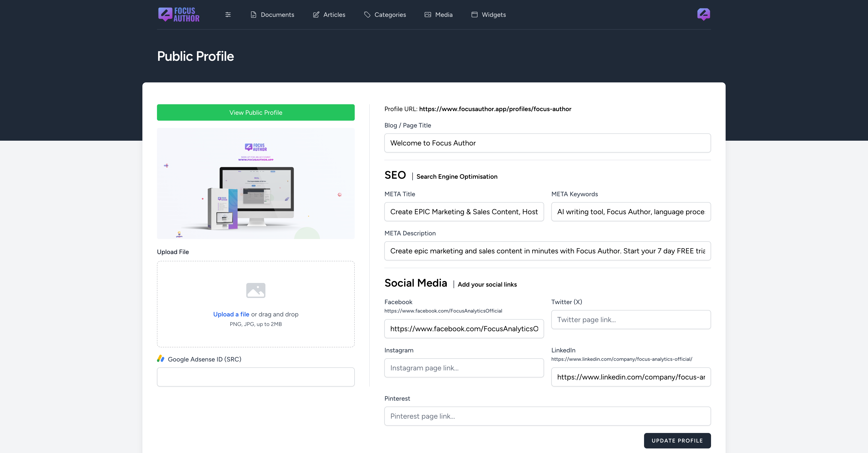Click the Google Adsense ID (SRC) label

click(x=205, y=359)
